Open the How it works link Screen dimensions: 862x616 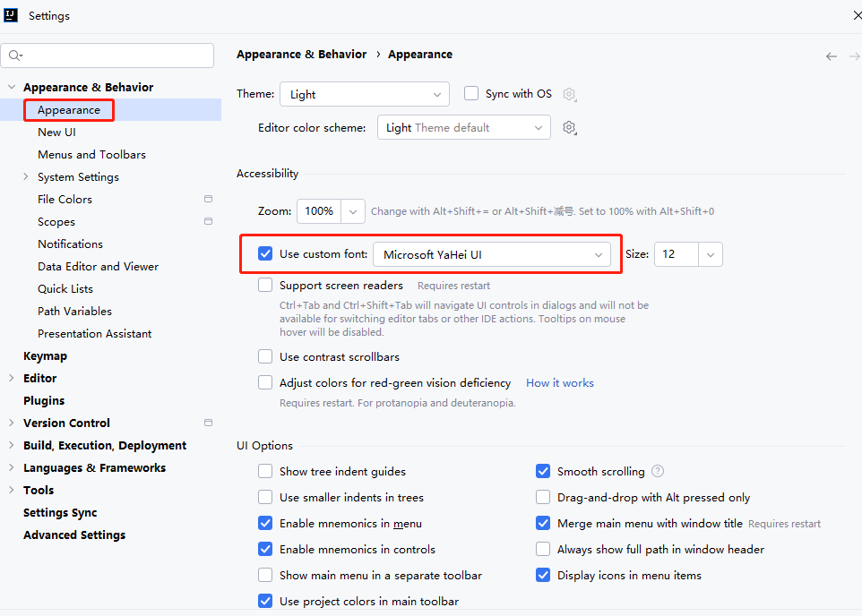(559, 382)
